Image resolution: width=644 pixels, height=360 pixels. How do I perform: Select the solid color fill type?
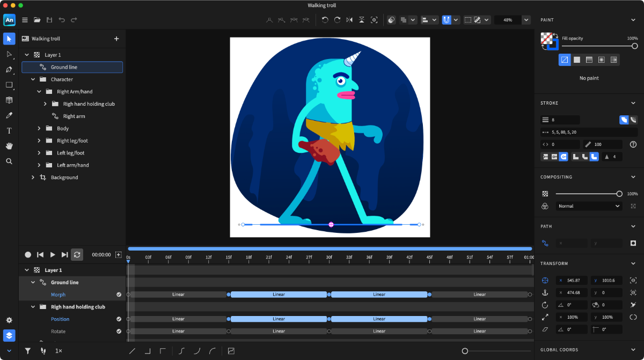point(577,60)
